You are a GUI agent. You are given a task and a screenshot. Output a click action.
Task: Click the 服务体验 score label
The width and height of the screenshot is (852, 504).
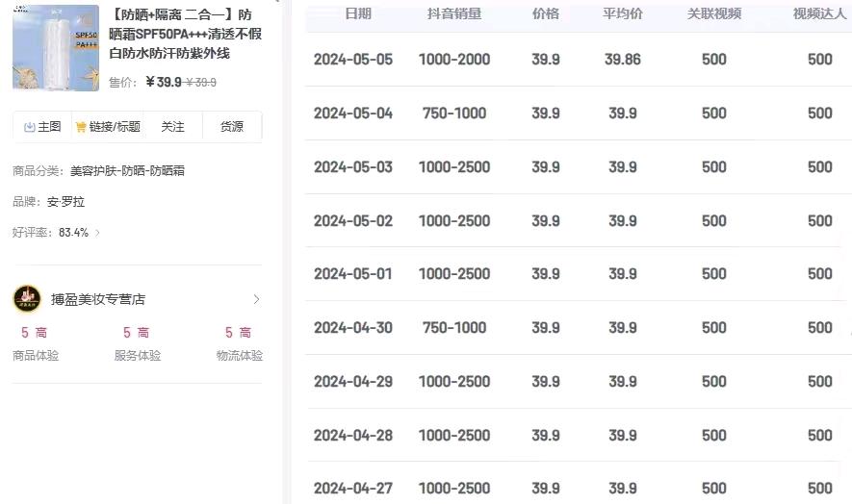[138, 356]
